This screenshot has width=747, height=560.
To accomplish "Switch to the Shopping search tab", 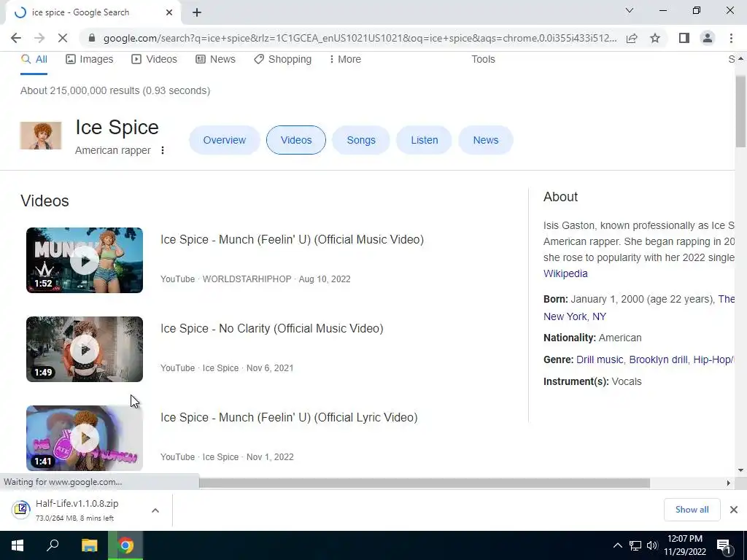I will pyautogui.click(x=282, y=59).
